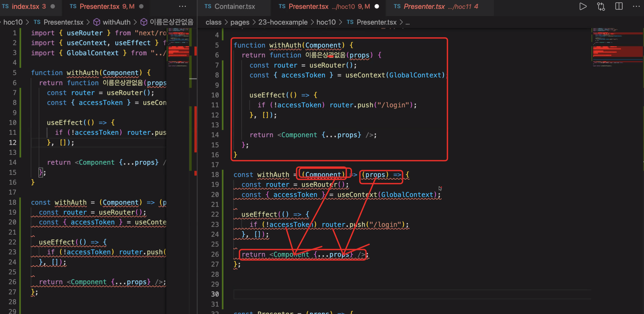Click the unsaved dot on left index.tsx tab
This screenshot has height=314, width=644.
point(53,6)
